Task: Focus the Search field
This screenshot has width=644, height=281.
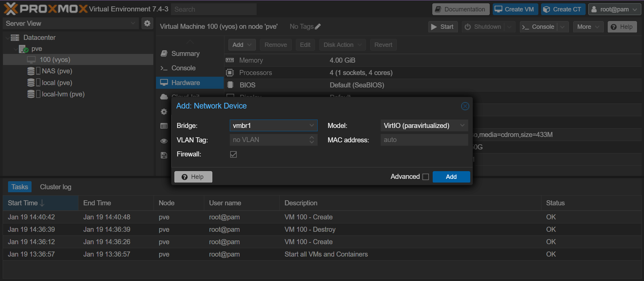Action: click(x=214, y=9)
